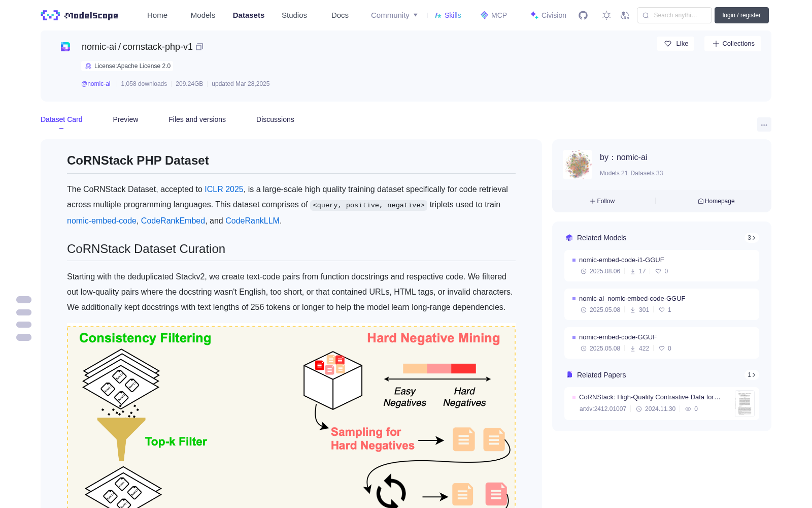Open the three-dots more options menu

(x=764, y=124)
